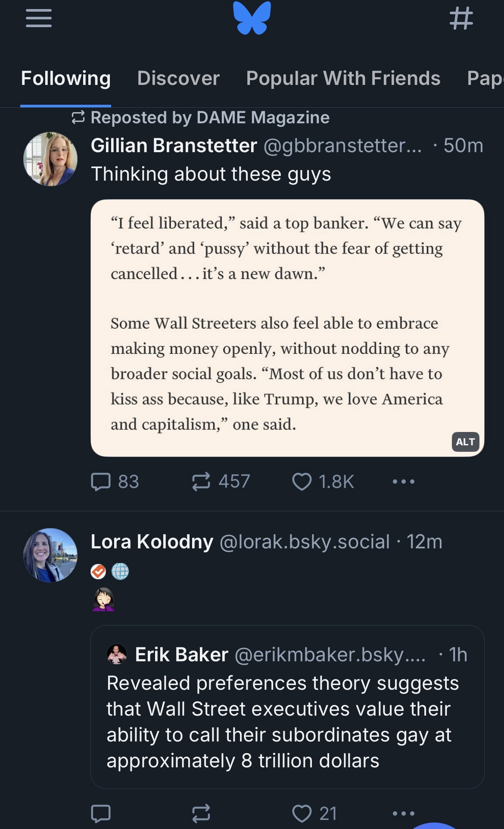Open Lora Kolodny's profile name link
This screenshot has width=504, height=829.
click(152, 542)
